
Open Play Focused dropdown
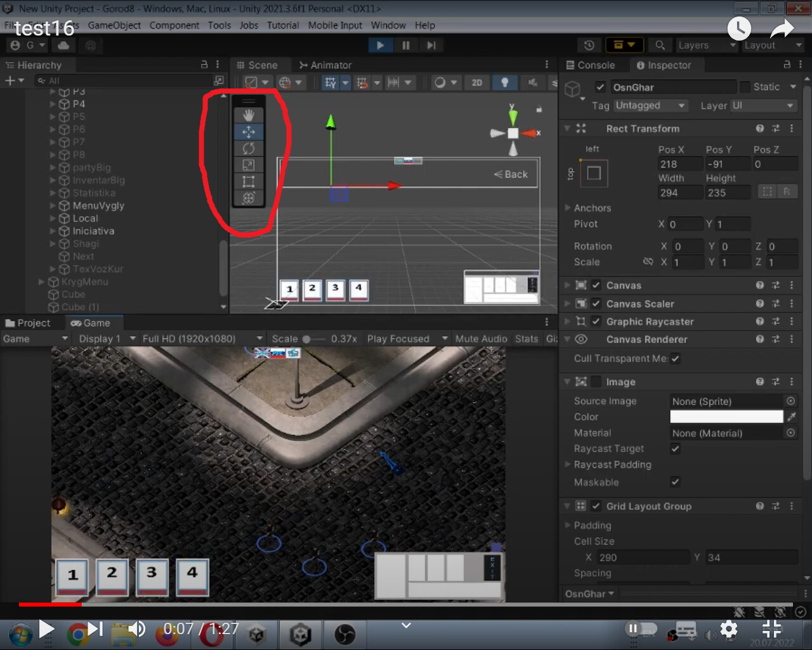(x=407, y=339)
